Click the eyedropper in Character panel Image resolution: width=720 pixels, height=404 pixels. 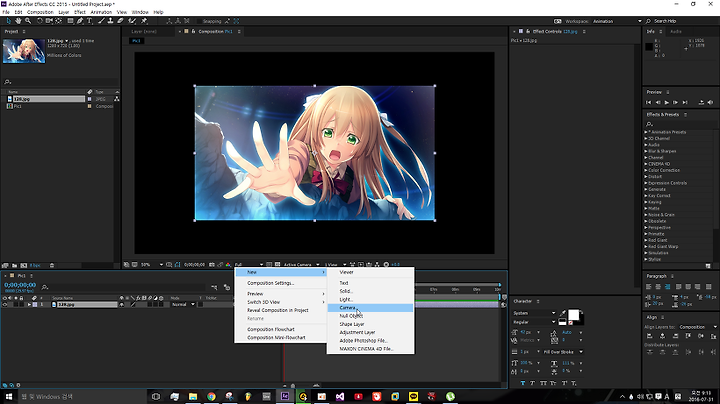point(562,313)
